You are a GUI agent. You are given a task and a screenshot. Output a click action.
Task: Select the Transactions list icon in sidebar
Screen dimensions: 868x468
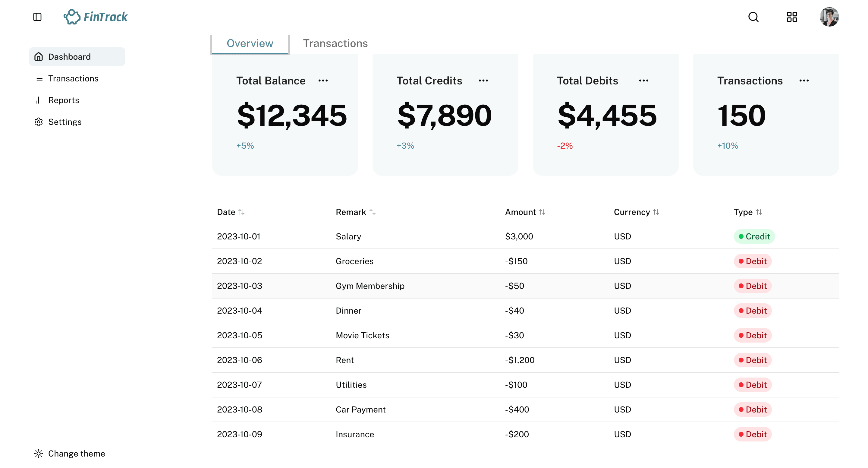[38, 78]
